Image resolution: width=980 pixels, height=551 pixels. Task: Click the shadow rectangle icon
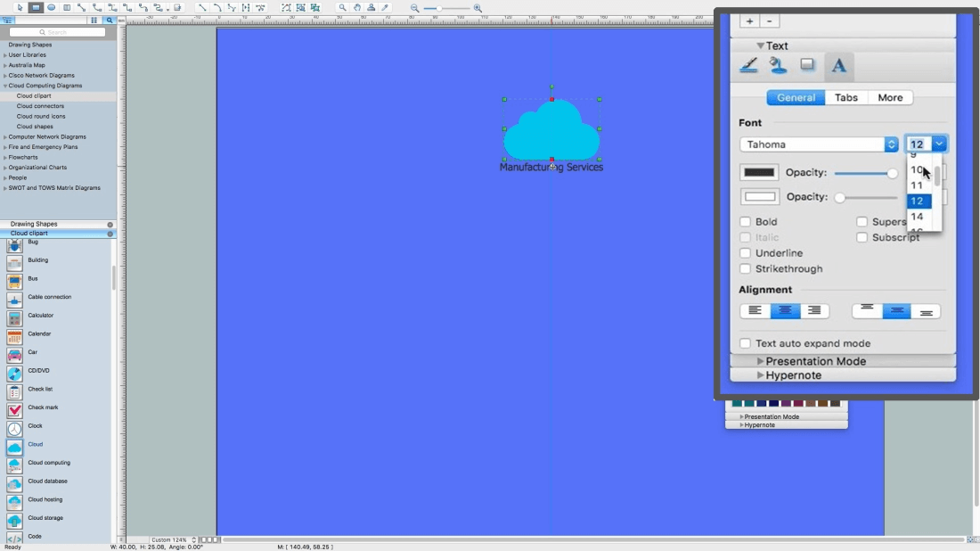(x=807, y=64)
